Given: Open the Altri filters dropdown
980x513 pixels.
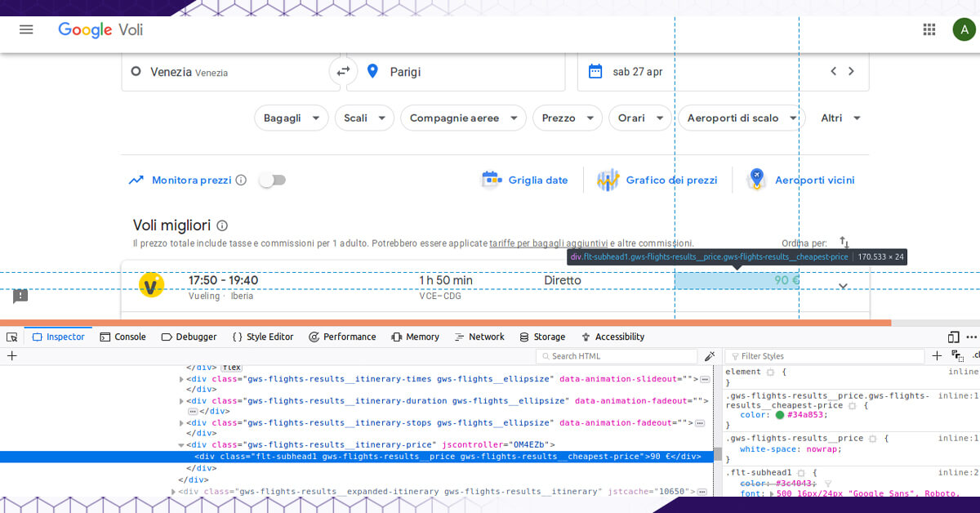Looking at the screenshot, I should point(841,118).
